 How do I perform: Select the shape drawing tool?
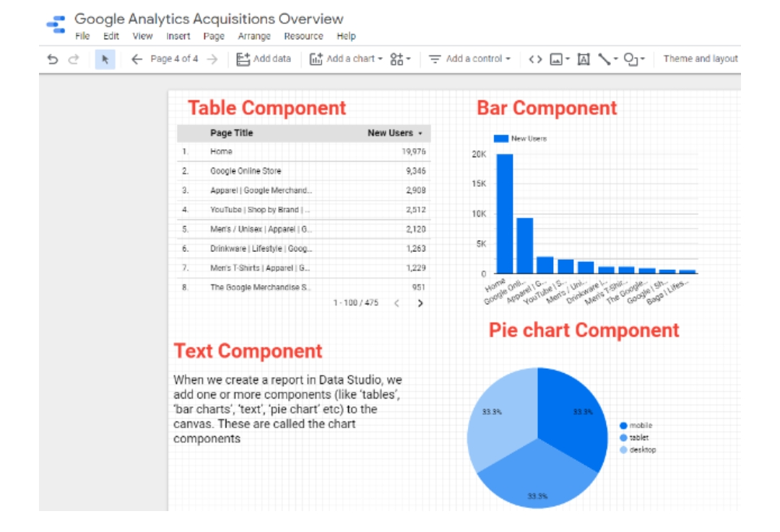pos(634,59)
